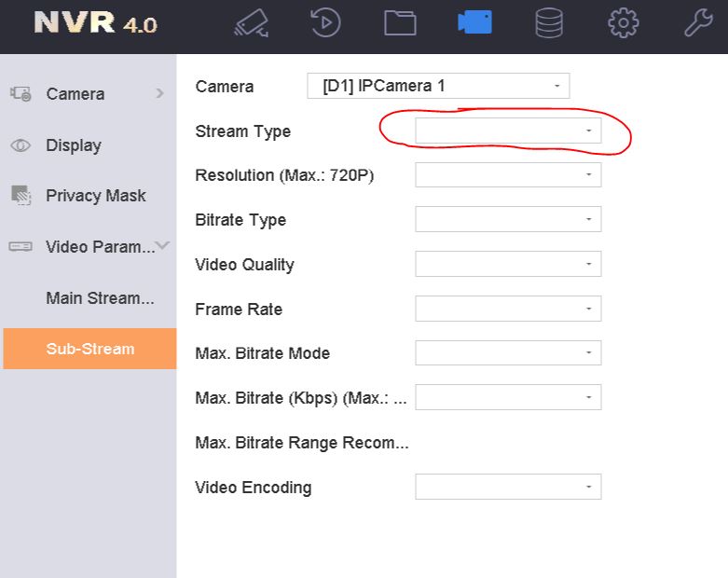Select the Sub-Stream menu item

[x=89, y=349]
